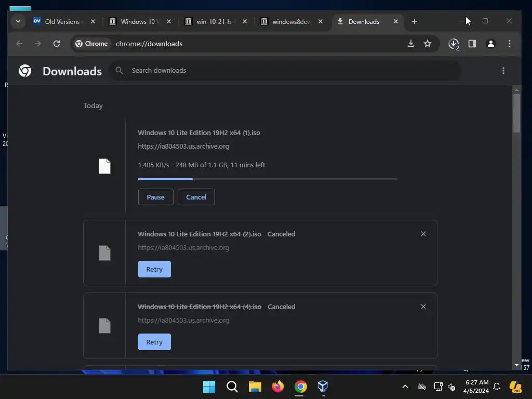
Task: Open a new tab with plus button
Action: click(x=414, y=21)
